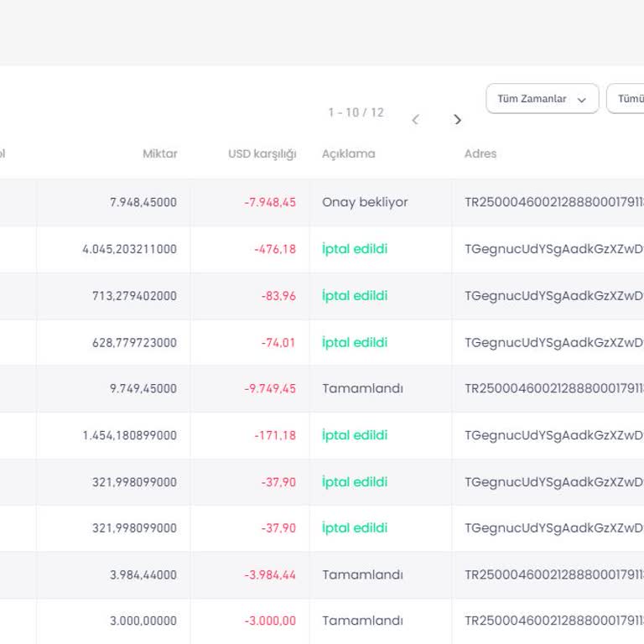Select USD value -3.000,00

coord(270,621)
